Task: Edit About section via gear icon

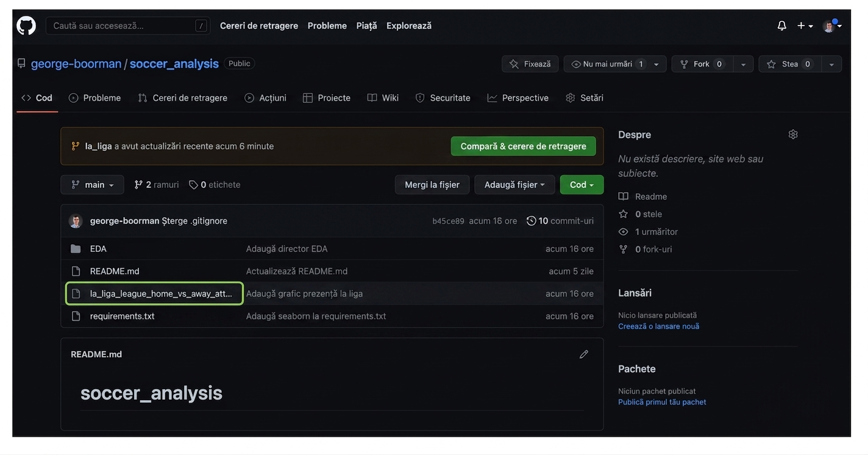Action: click(x=792, y=134)
